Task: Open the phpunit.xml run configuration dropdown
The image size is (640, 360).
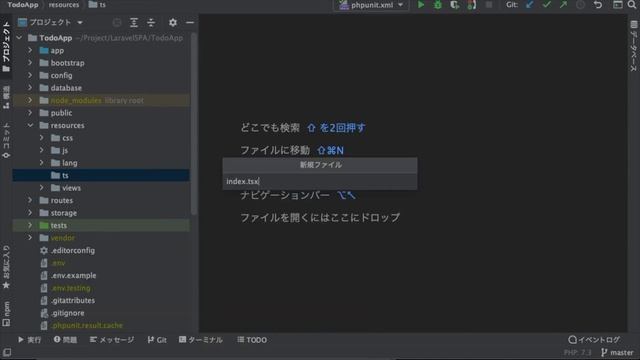Action: [x=371, y=5]
